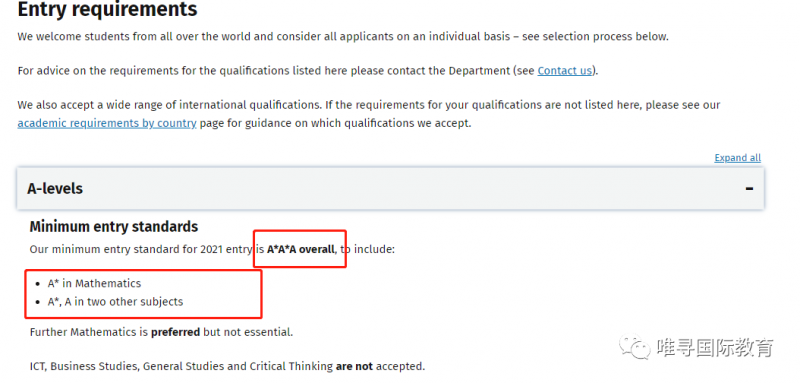The width and height of the screenshot is (800, 383).
Task: Click the ICT, Business Studies sentence
Action: (227, 366)
